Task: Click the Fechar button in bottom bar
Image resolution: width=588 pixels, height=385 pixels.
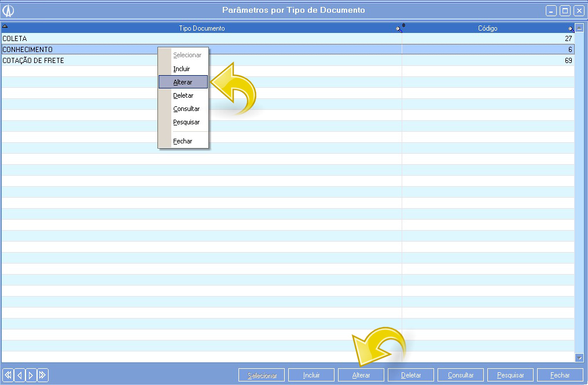Action: (x=560, y=375)
